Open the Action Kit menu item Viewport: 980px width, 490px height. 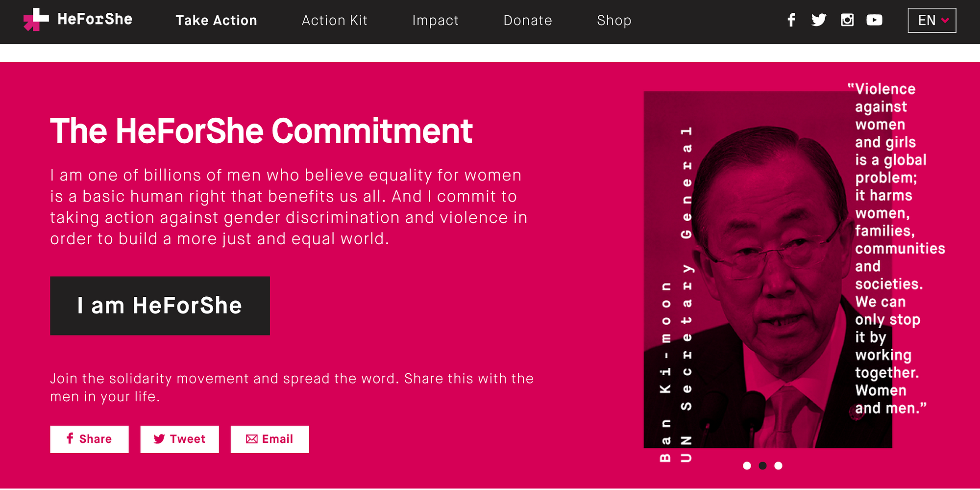point(335,20)
